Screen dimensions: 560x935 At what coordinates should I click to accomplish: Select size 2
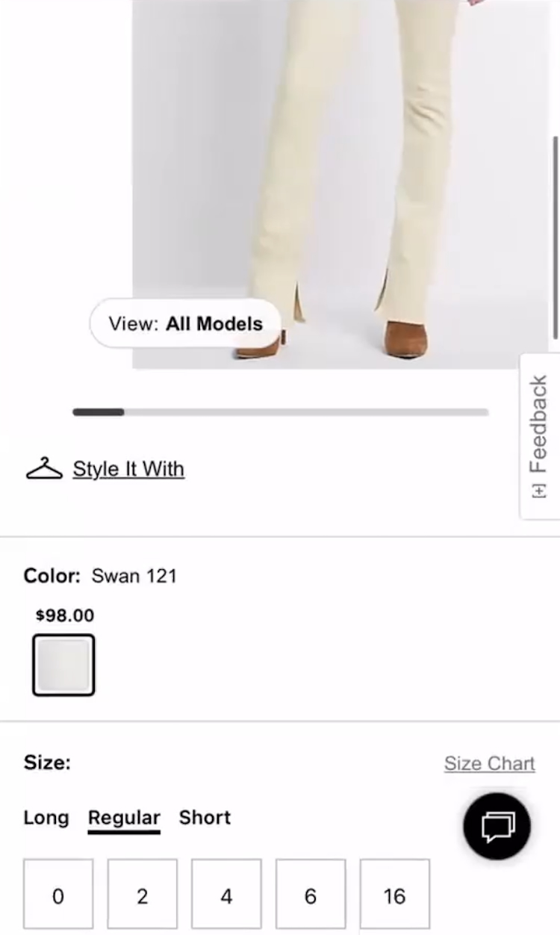coord(143,894)
